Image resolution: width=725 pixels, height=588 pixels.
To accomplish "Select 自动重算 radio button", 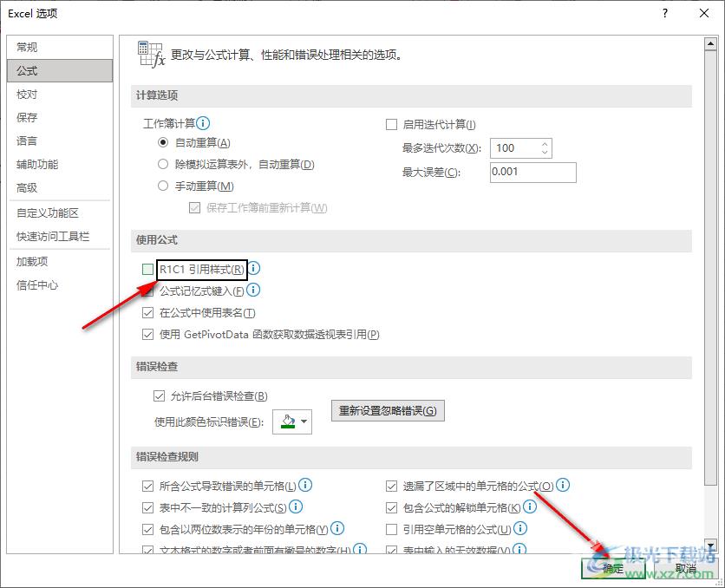I will point(163,142).
